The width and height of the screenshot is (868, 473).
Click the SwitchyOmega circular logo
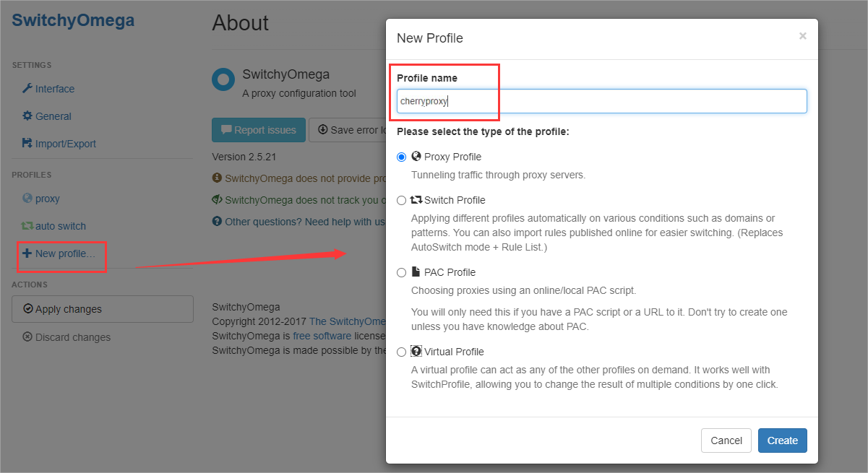[x=223, y=79]
